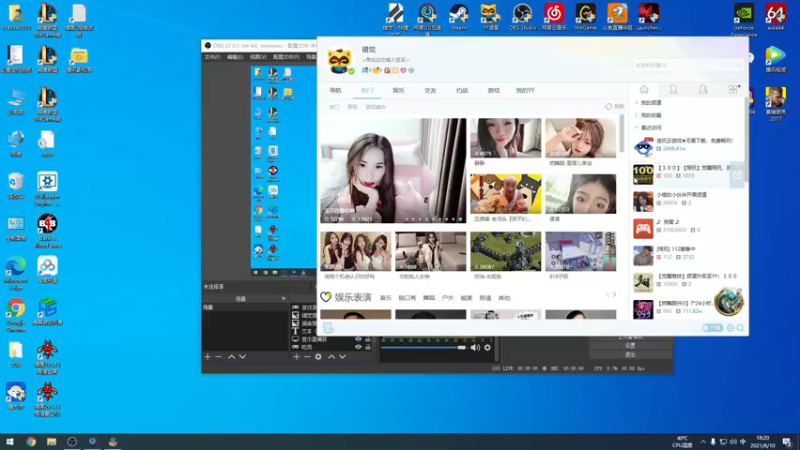Open OBS Studio desktop shortcut
Viewport: 800px width, 450px height.
click(x=522, y=17)
